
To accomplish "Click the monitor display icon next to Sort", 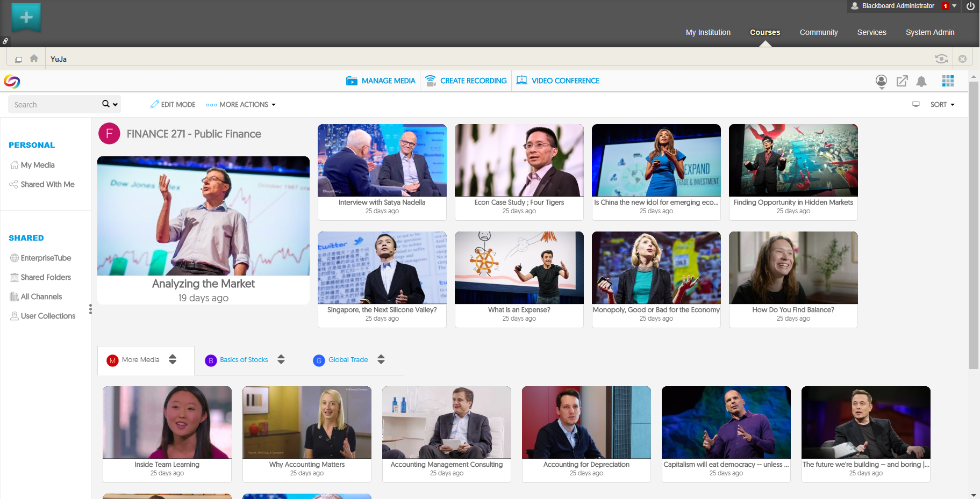I will pyautogui.click(x=916, y=104).
